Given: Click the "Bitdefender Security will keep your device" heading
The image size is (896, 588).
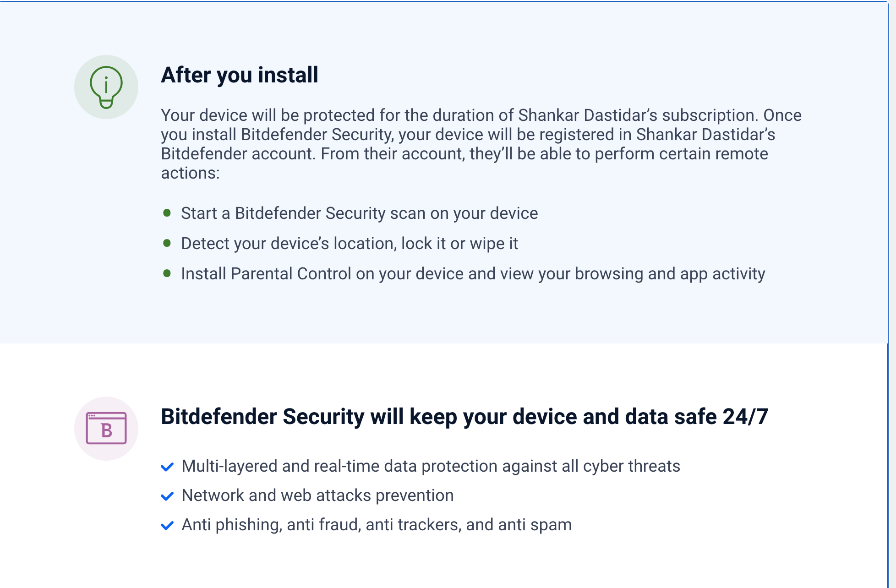Looking at the screenshot, I should pyautogui.click(x=464, y=416).
